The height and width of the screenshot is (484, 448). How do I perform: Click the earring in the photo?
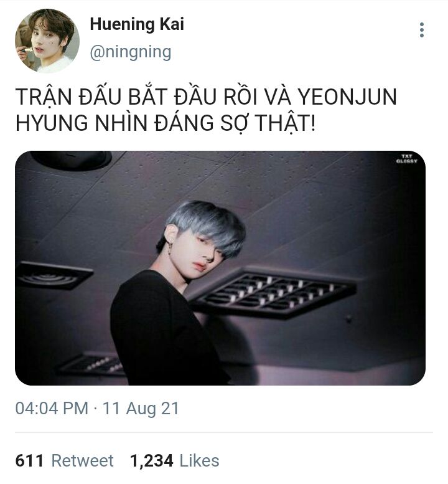[170, 249]
